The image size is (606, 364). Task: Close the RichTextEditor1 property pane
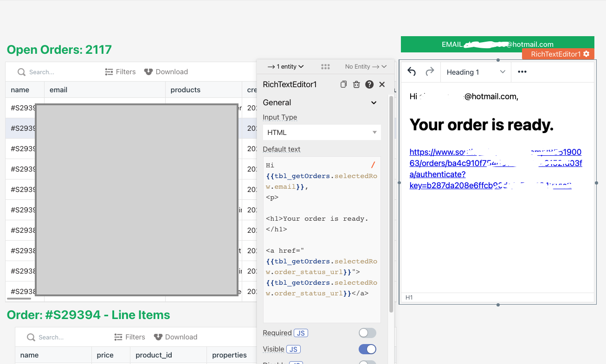(x=382, y=84)
